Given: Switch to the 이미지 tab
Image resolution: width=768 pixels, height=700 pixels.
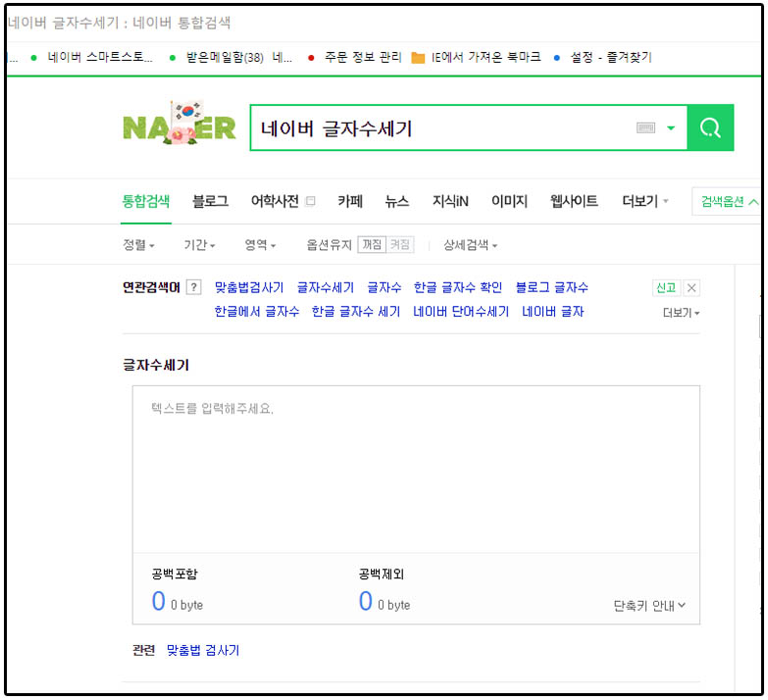Looking at the screenshot, I should [509, 201].
